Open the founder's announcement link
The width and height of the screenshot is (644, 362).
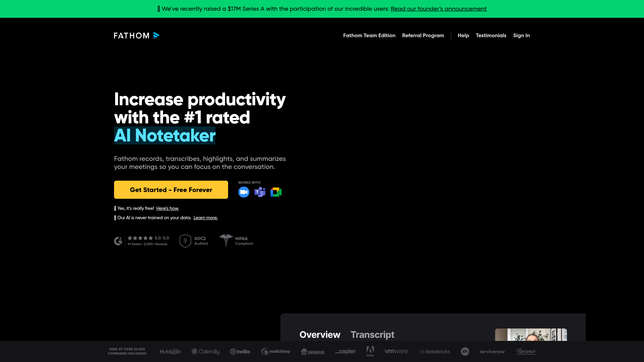pos(439,9)
